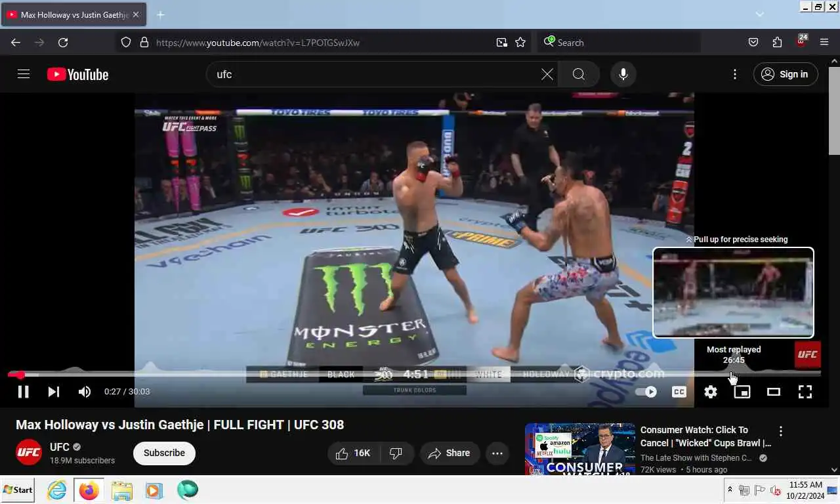Open File Explorer folder in taskbar
The height and width of the screenshot is (504, 840).
click(121, 490)
